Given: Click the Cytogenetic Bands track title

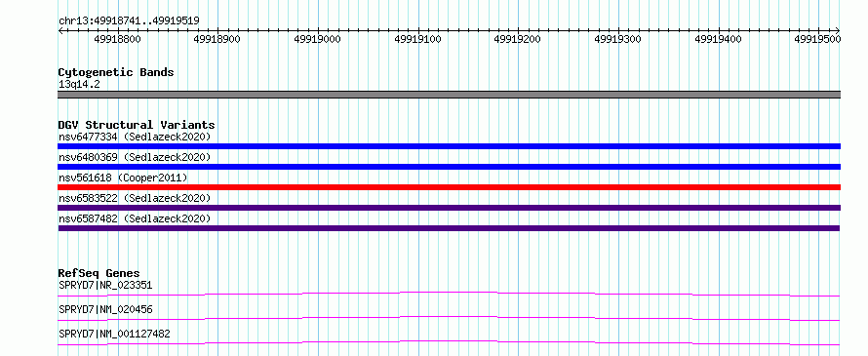Looking at the screenshot, I should click(x=116, y=72).
